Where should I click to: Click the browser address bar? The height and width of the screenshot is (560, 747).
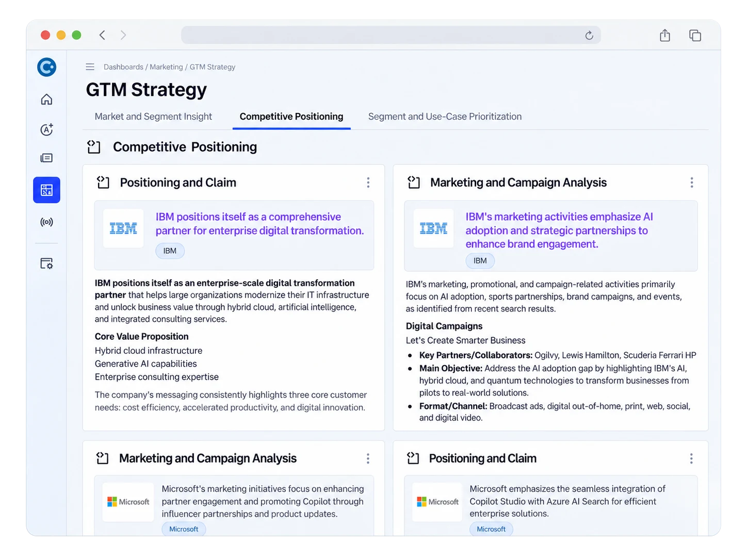click(x=391, y=35)
